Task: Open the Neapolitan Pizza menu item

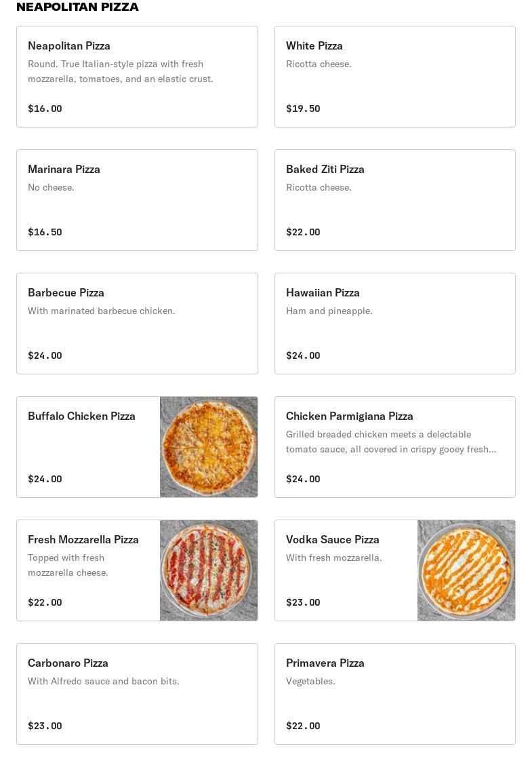Action: pyautogui.click(x=69, y=46)
